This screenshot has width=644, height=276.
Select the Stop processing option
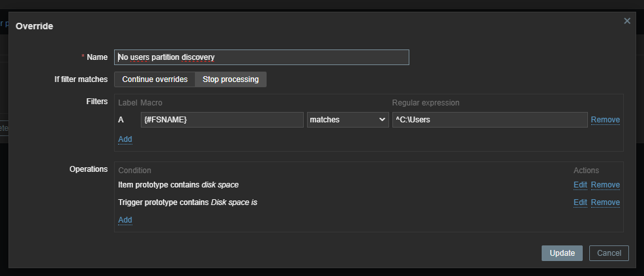coord(230,79)
